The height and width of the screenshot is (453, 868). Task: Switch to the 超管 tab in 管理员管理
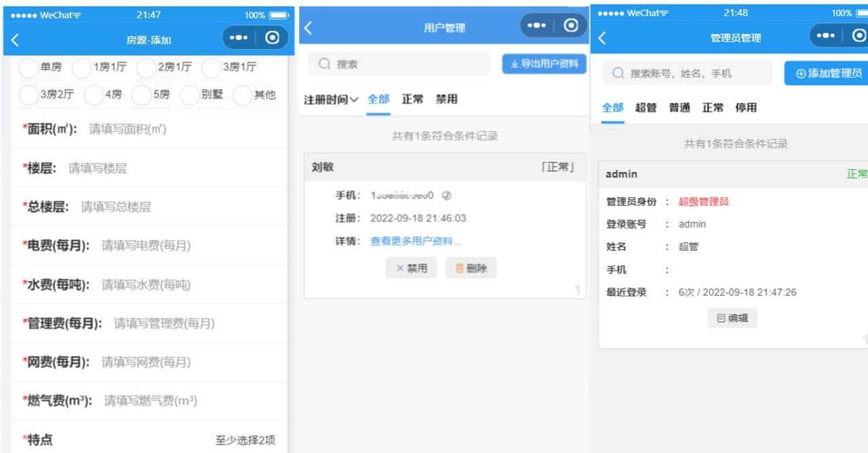tap(646, 107)
